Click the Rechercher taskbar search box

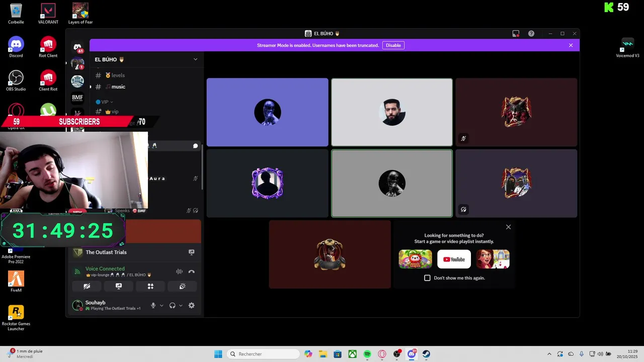[x=263, y=354]
